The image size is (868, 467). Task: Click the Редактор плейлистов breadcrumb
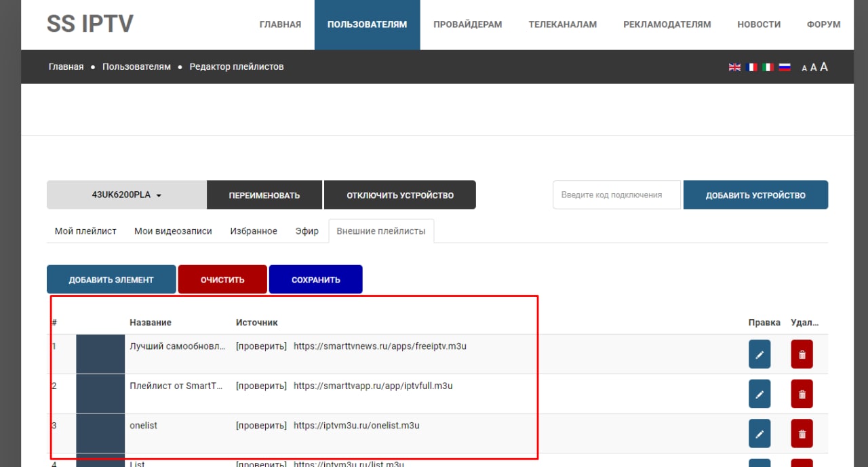[237, 67]
